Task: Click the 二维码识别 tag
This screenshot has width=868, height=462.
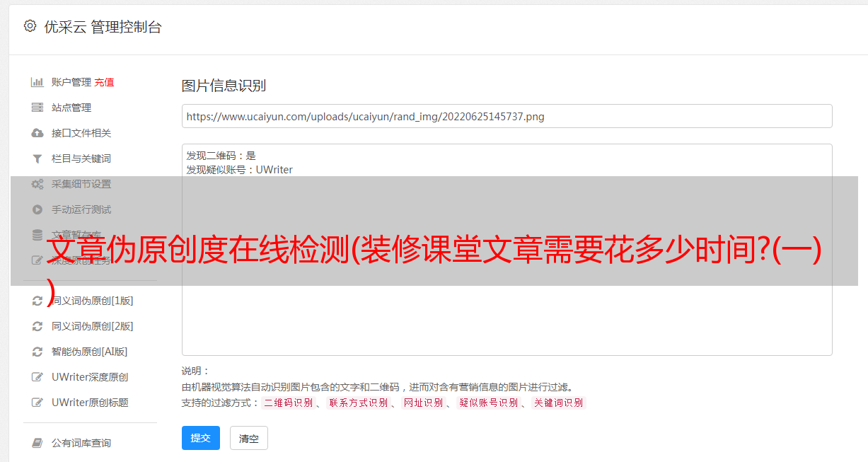Action: [x=288, y=403]
